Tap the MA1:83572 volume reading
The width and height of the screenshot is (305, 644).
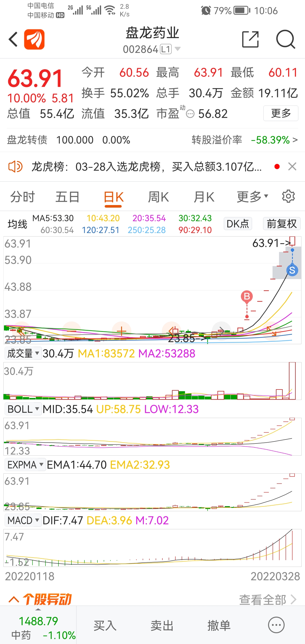pyautogui.click(x=106, y=353)
